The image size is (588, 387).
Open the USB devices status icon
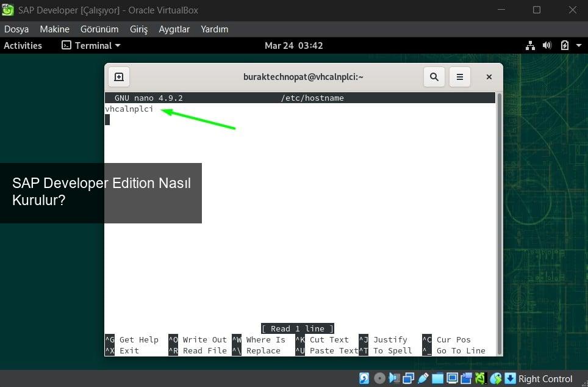423,378
